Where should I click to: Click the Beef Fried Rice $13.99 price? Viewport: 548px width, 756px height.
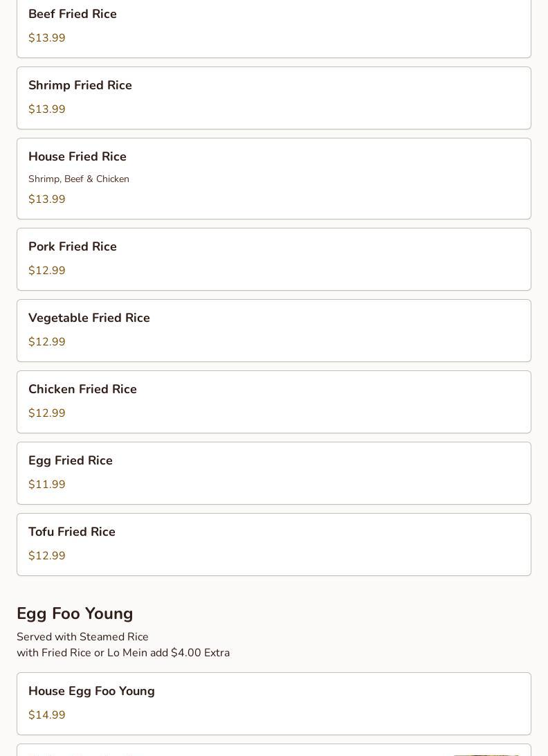47,38
